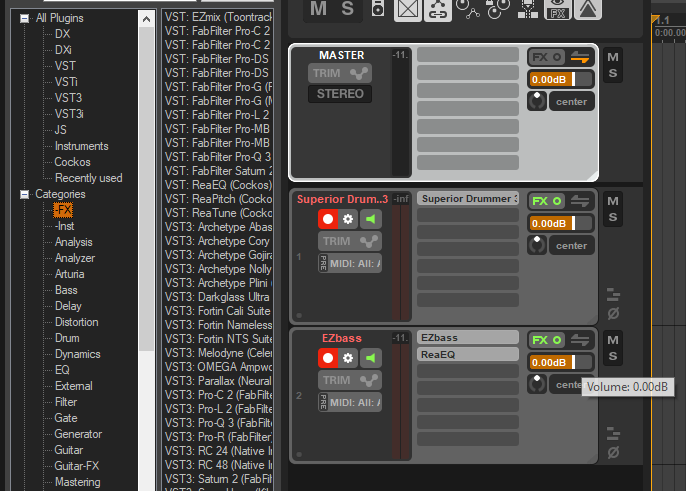Image resolution: width=686 pixels, height=491 pixels.
Task: Solo the MASTER track
Action: pyautogui.click(x=613, y=74)
